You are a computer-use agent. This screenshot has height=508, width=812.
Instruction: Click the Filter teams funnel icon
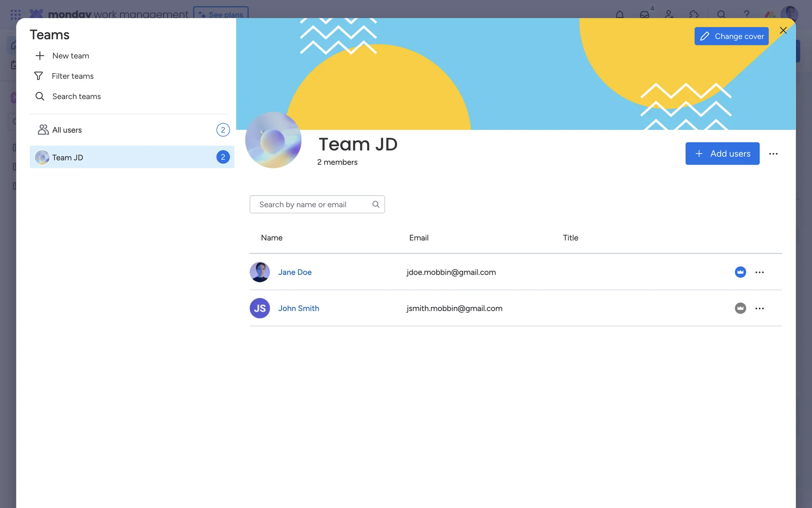click(38, 76)
